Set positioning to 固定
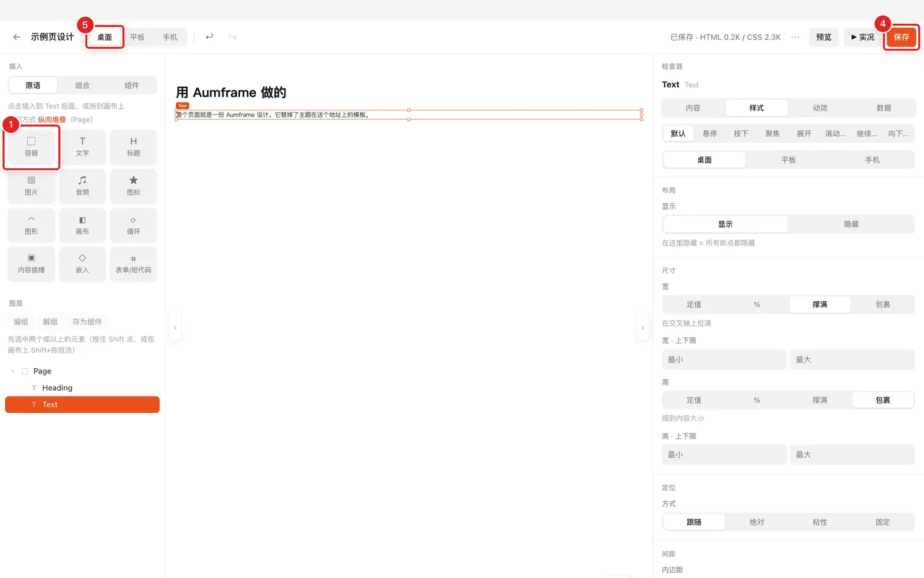Viewport: 924px width, 578px height. 882,522
